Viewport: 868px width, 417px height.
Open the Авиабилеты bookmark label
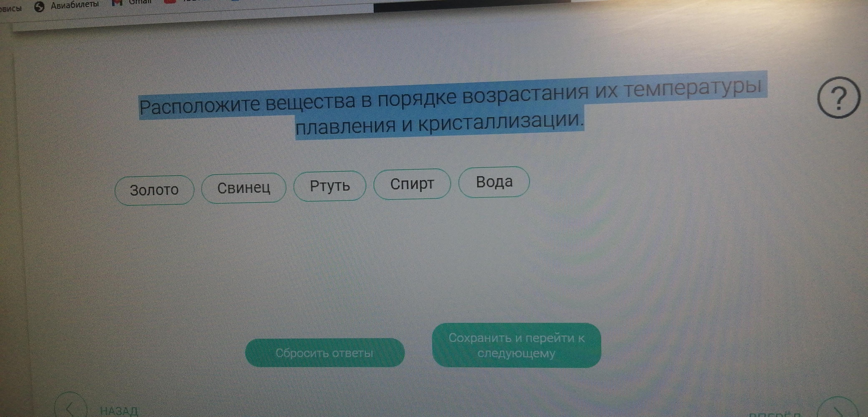[x=75, y=5]
